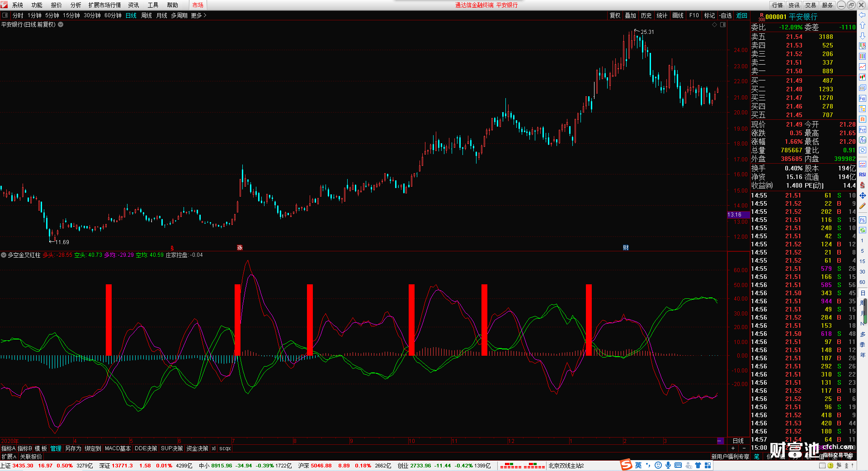Click the down arrow icon in right sidebar
Image resolution: width=868 pixels, height=471 pixels.
coord(862,35)
